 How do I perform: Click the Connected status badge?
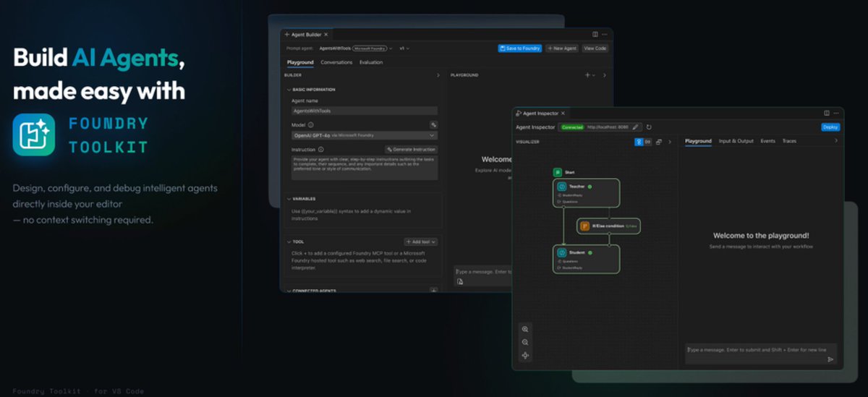571,127
